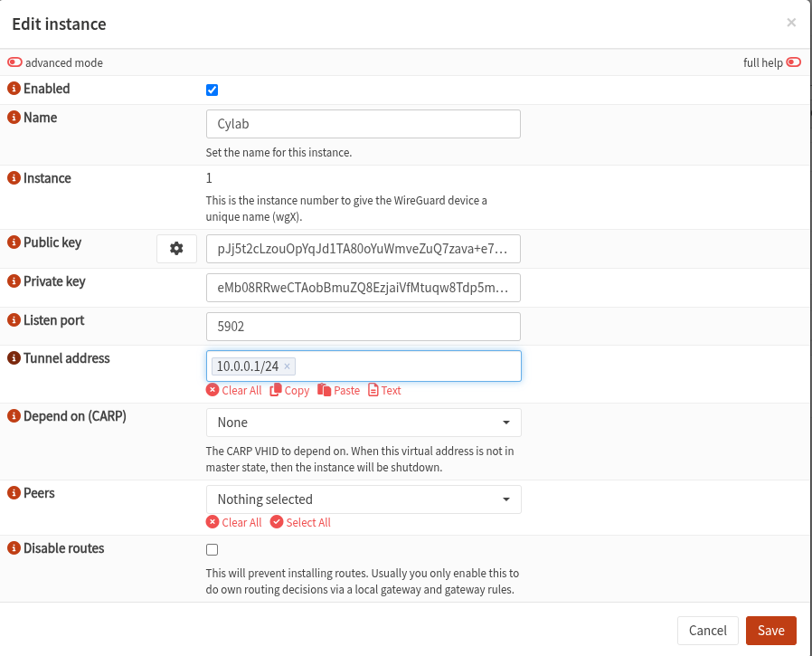Uncheck the Enabled checkbox
The image size is (812, 656).
tap(212, 90)
